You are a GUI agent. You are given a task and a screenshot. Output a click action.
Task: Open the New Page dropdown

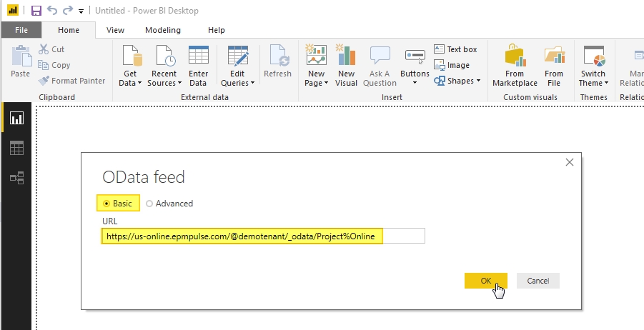[316, 66]
